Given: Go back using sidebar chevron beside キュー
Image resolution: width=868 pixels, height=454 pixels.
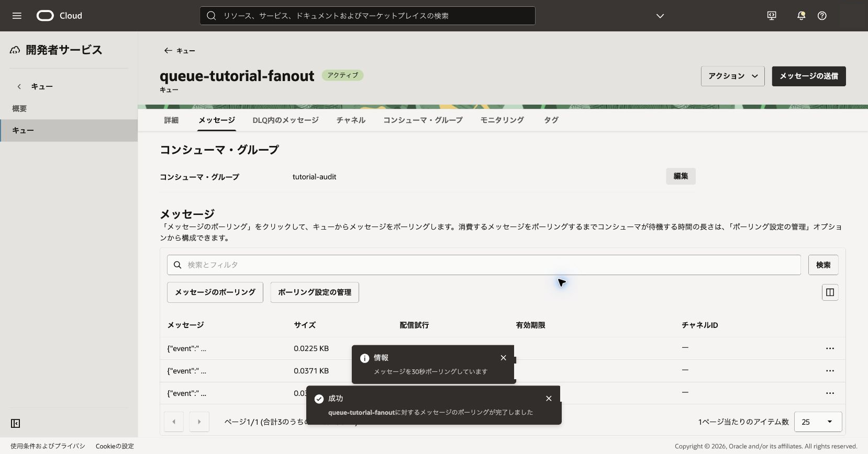Looking at the screenshot, I should coord(19,86).
